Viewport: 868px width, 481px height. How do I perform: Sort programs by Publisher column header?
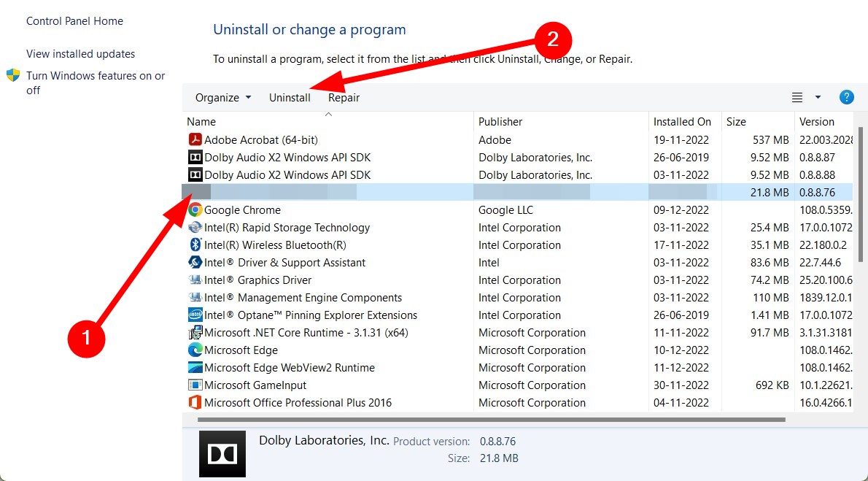pos(500,121)
